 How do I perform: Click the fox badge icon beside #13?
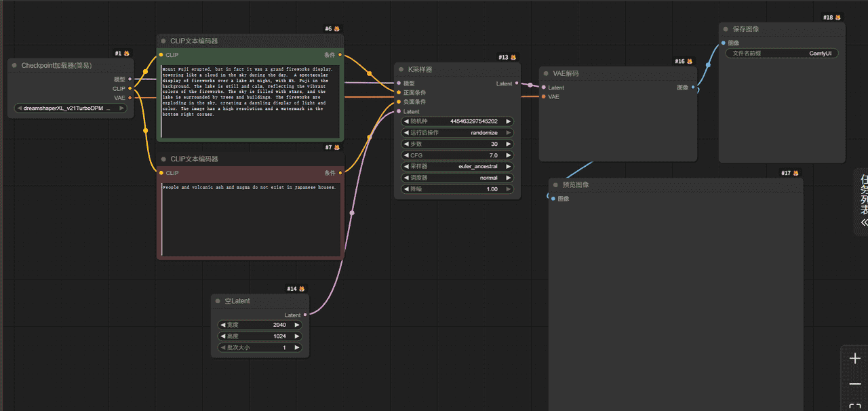click(513, 58)
